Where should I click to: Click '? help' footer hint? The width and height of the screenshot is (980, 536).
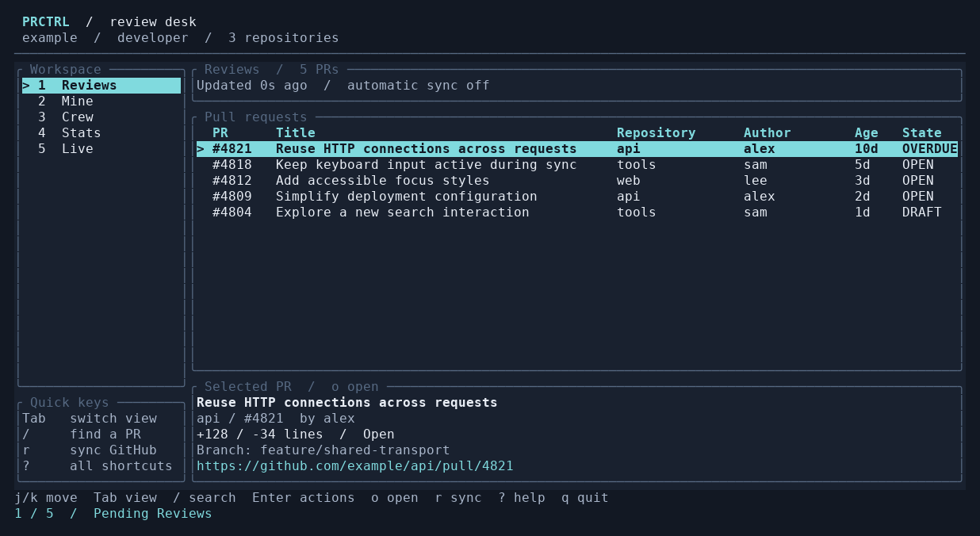point(522,498)
